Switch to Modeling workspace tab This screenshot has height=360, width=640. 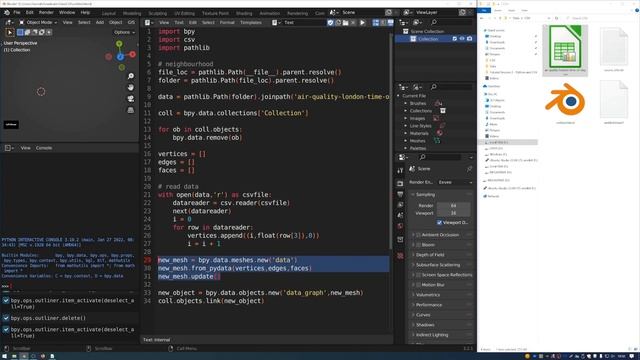click(x=132, y=13)
